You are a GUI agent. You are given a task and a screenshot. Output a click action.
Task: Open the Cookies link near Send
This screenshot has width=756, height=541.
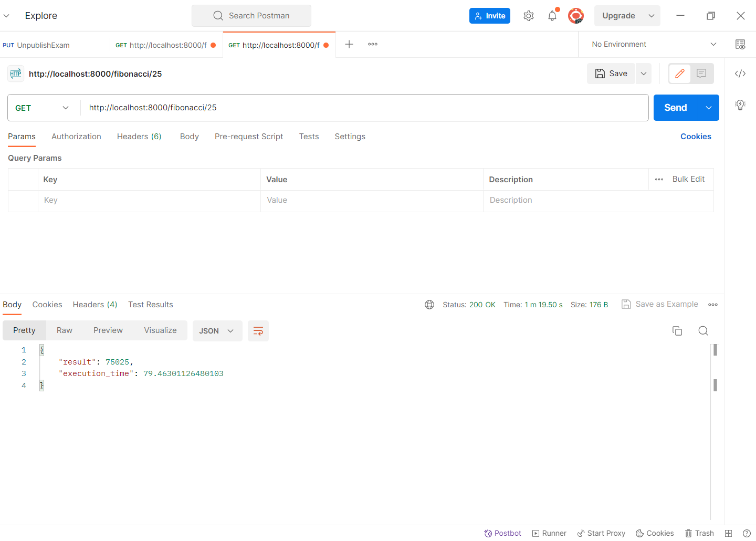pos(696,137)
